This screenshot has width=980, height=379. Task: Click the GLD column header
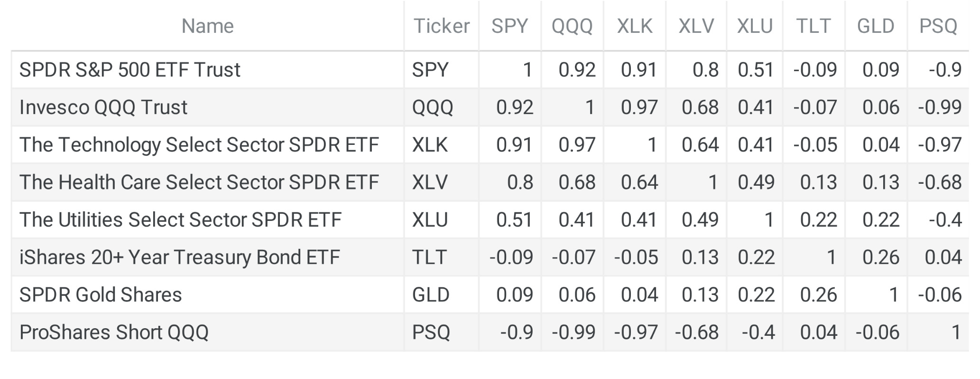click(875, 26)
